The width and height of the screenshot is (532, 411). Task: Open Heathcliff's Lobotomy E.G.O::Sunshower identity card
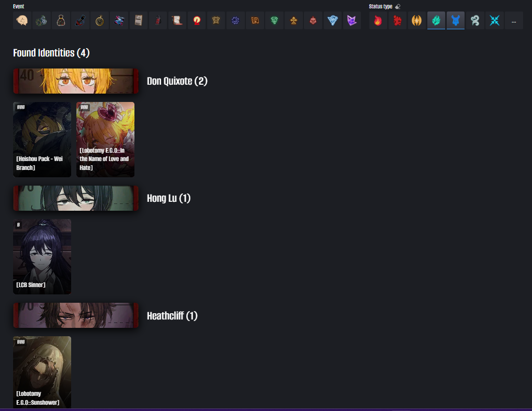coord(42,372)
